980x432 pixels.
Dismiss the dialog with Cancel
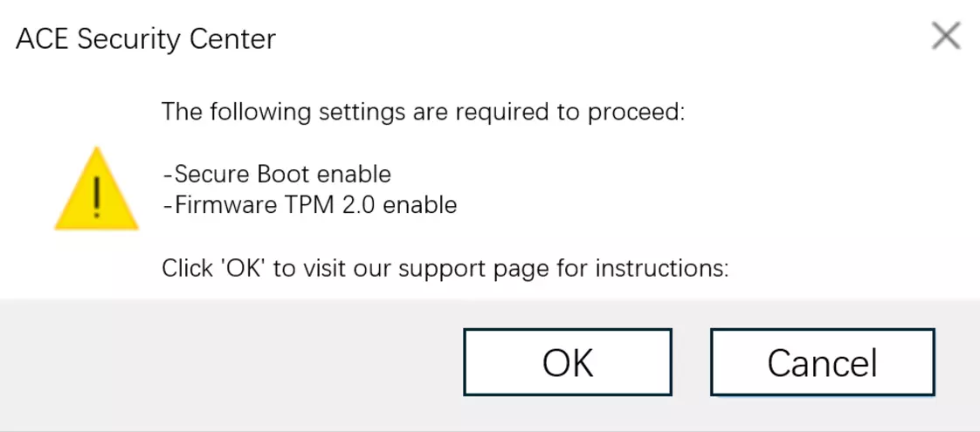pyautogui.click(x=822, y=362)
